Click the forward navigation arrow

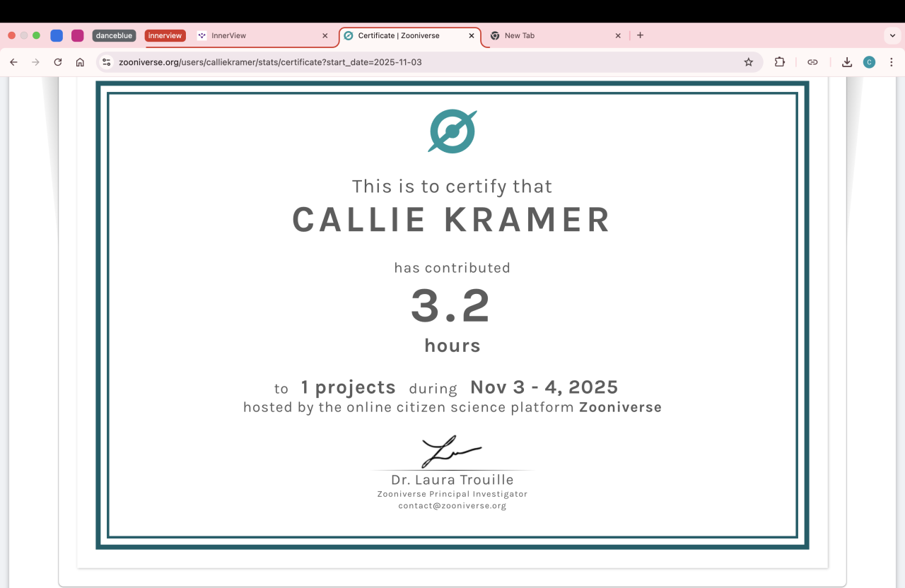pos(35,62)
